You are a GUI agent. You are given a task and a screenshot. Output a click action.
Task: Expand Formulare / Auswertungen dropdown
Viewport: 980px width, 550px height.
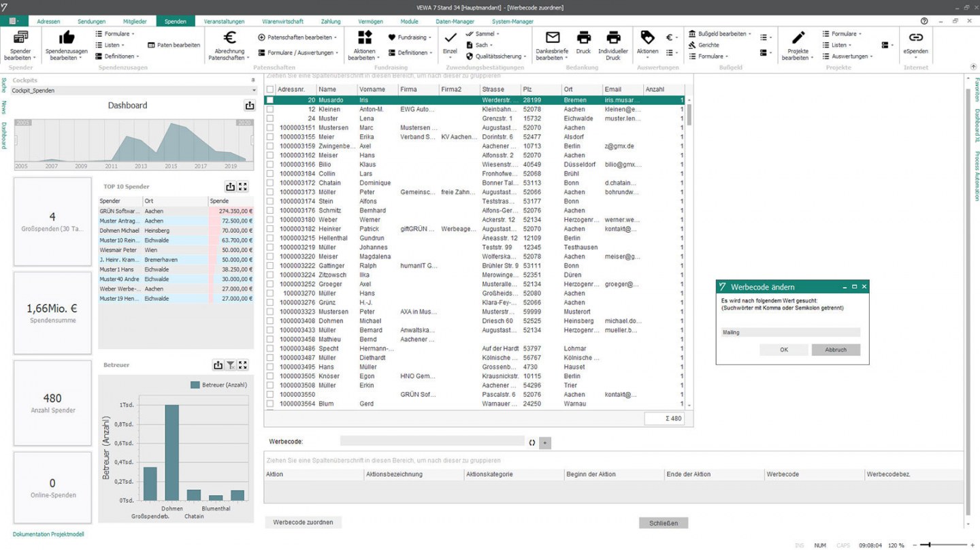(x=297, y=52)
